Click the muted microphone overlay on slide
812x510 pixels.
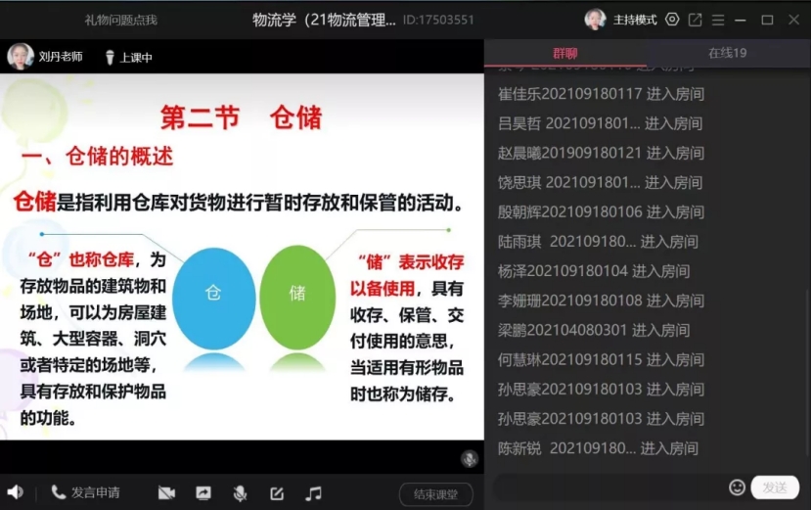tap(470, 458)
